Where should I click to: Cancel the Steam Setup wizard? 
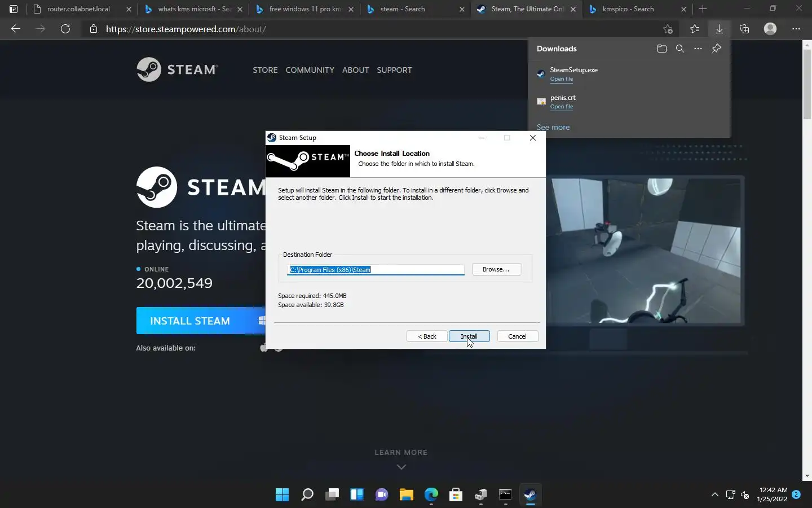[x=517, y=336]
